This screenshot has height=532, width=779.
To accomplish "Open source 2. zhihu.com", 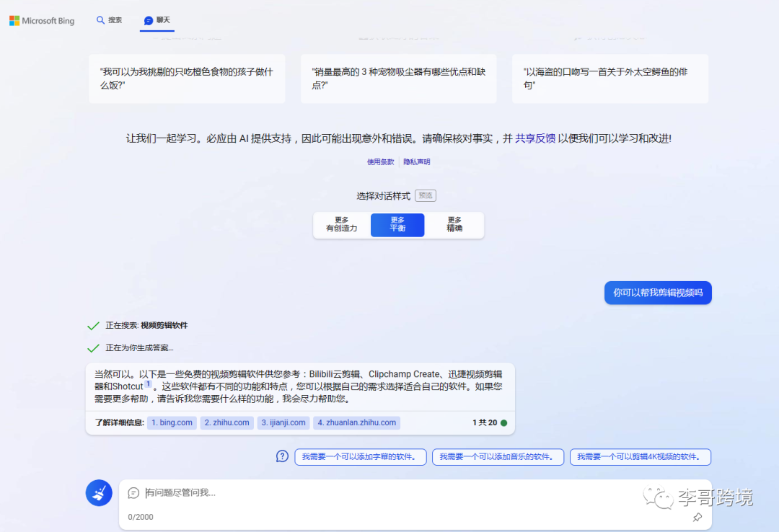I will (227, 422).
